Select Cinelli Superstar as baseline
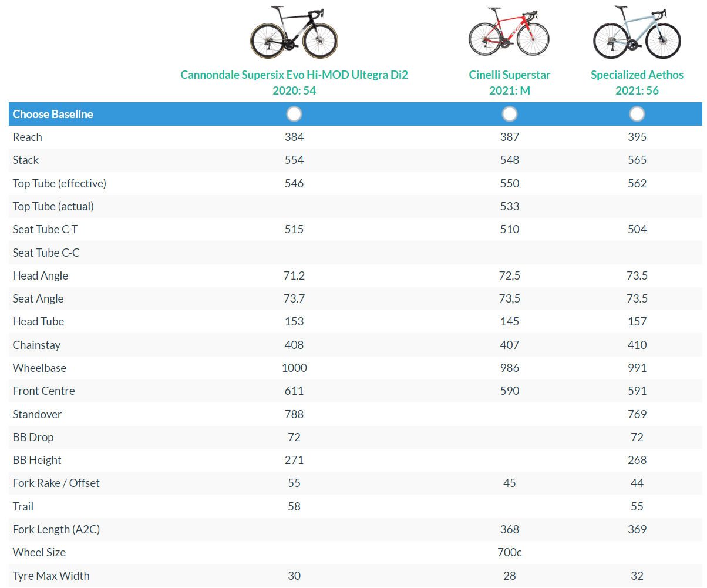Image resolution: width=707 pixels, height=588 pixels. 510,114
